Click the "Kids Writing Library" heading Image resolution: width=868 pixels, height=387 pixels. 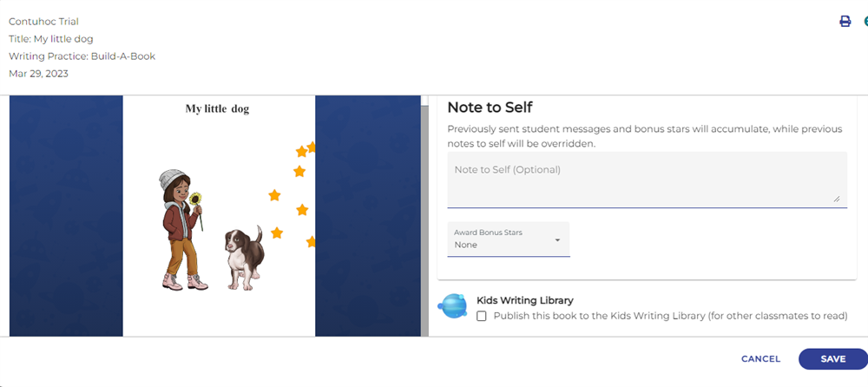point(525,300)
